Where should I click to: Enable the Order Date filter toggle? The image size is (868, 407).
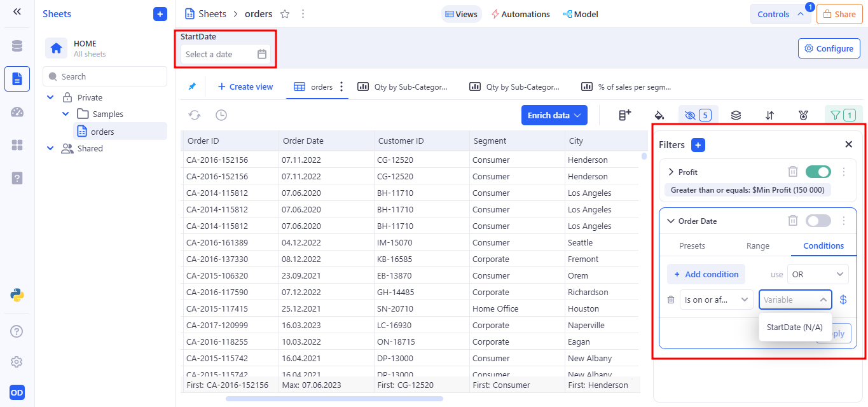click(x=818, y=221)
